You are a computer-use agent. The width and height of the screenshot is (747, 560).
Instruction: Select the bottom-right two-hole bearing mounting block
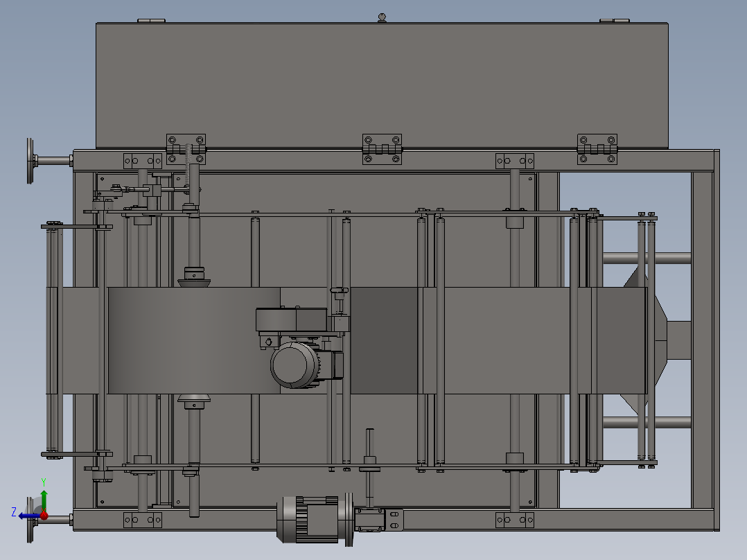point(514,520)
